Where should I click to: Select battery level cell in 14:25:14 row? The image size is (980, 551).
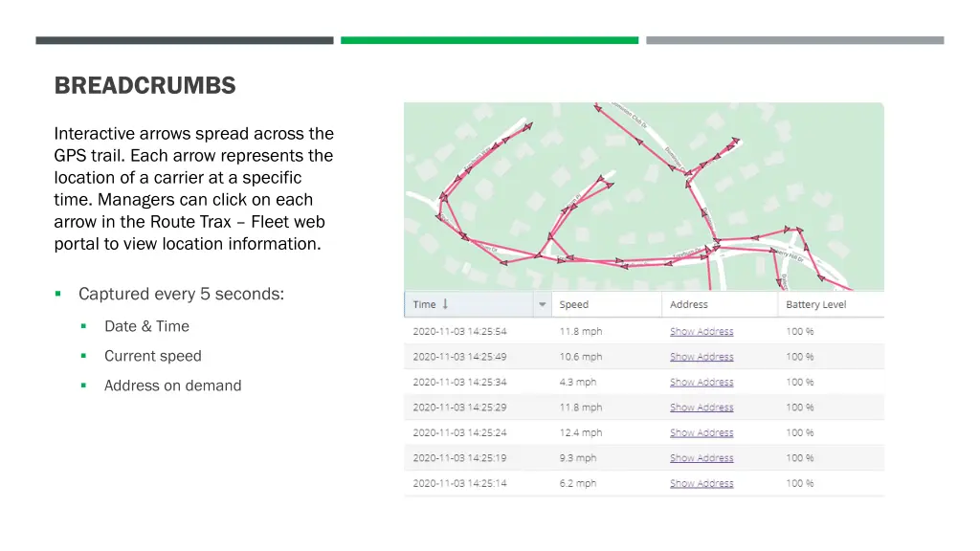coord(800,483)
